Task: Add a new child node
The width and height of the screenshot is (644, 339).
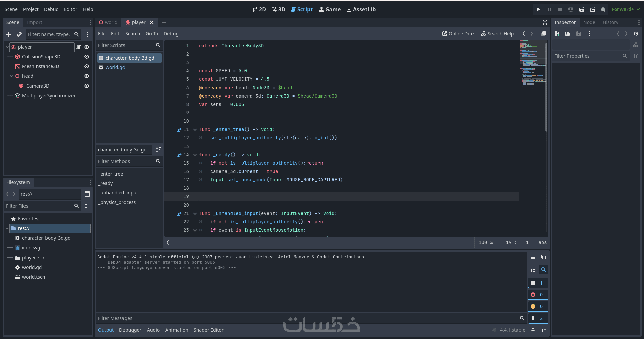Action: [9, 34]
